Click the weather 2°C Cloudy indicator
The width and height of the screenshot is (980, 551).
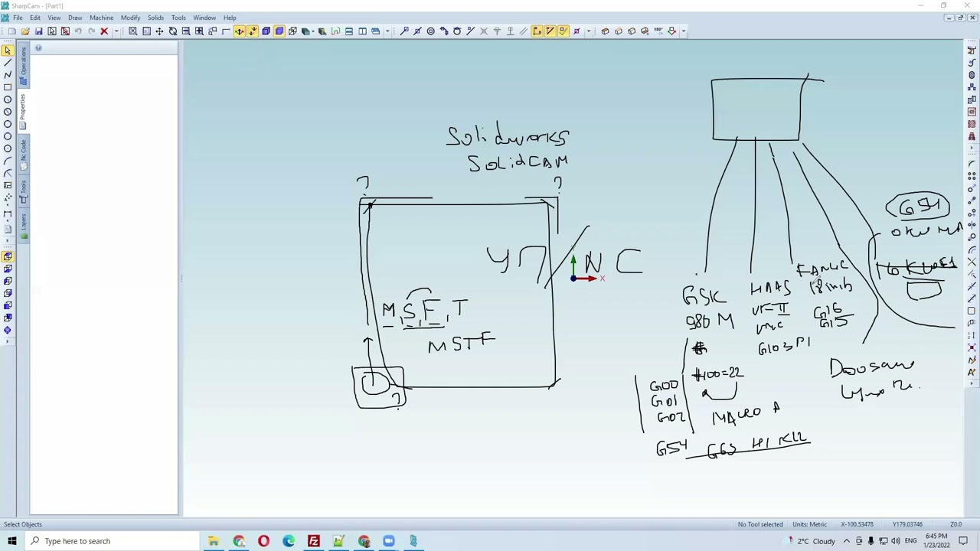pos(812,541)
